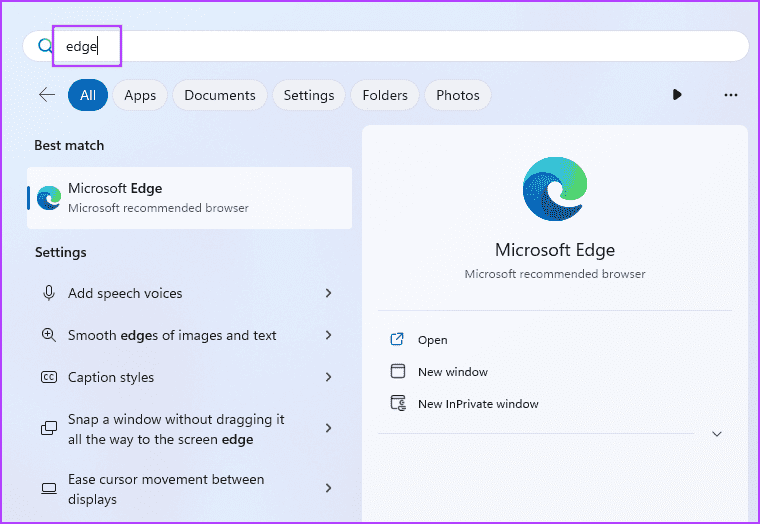Open Microsoft Edge best match result
This screenshot has width=760, height=524.
point(190,198)
